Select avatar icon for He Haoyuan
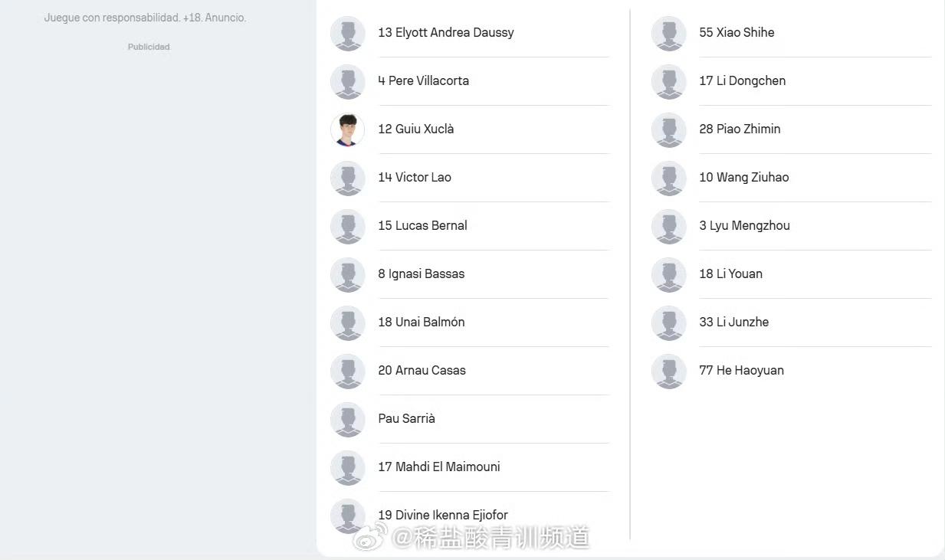The image size is (945, 560). coord(668,371)
